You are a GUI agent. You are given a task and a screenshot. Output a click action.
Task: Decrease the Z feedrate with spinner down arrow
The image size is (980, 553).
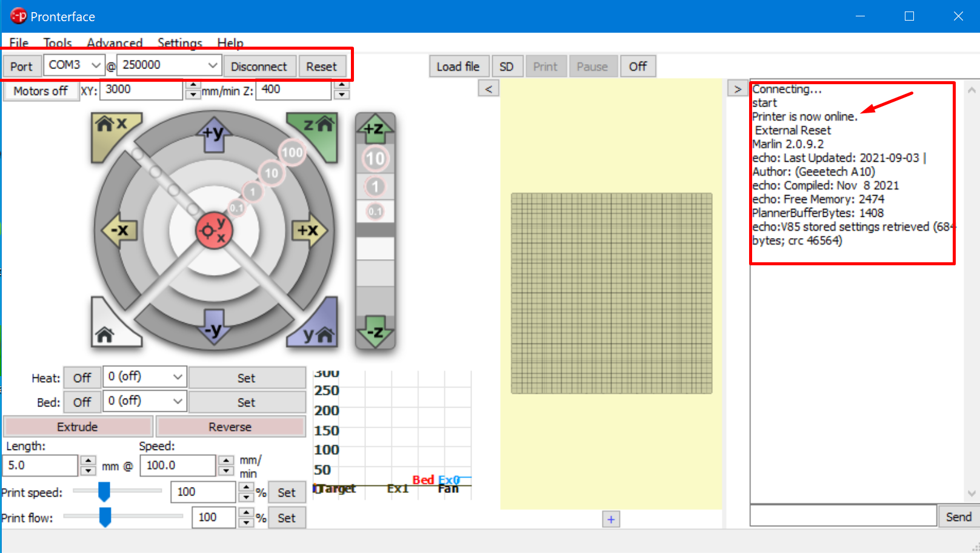342,95
